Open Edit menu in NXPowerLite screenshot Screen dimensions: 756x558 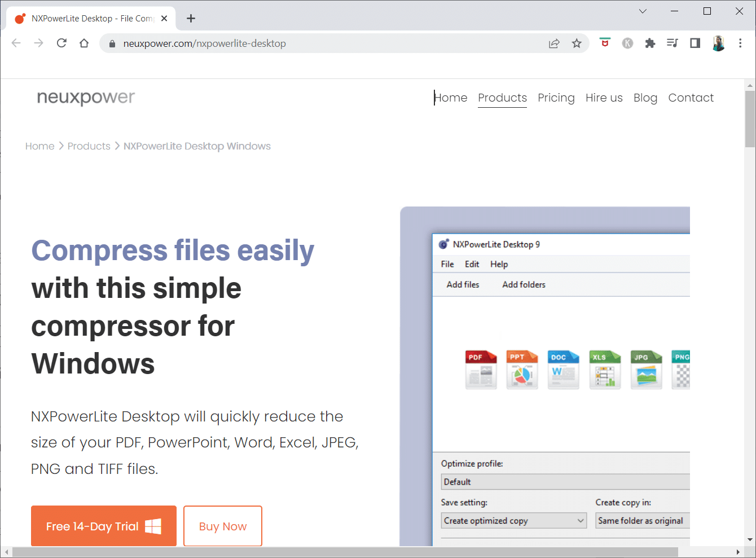(472, 264)
